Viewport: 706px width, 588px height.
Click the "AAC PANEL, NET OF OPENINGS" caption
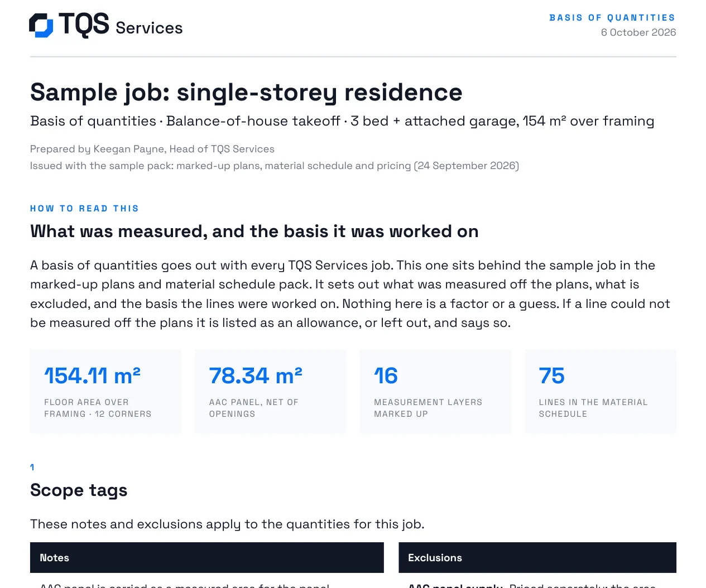click(254, 408)
